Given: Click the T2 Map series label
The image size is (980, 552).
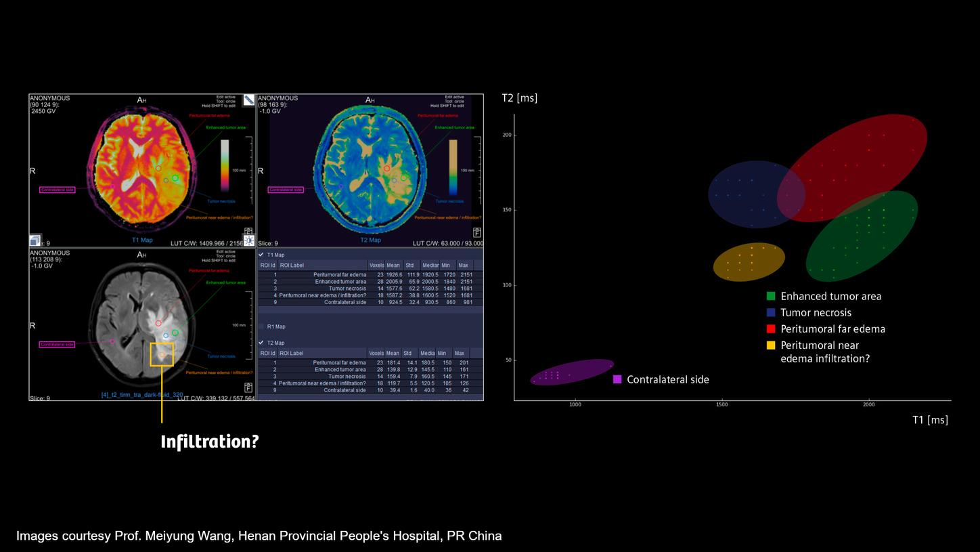Looking at the screenshot, I should (x=370, y=240).
